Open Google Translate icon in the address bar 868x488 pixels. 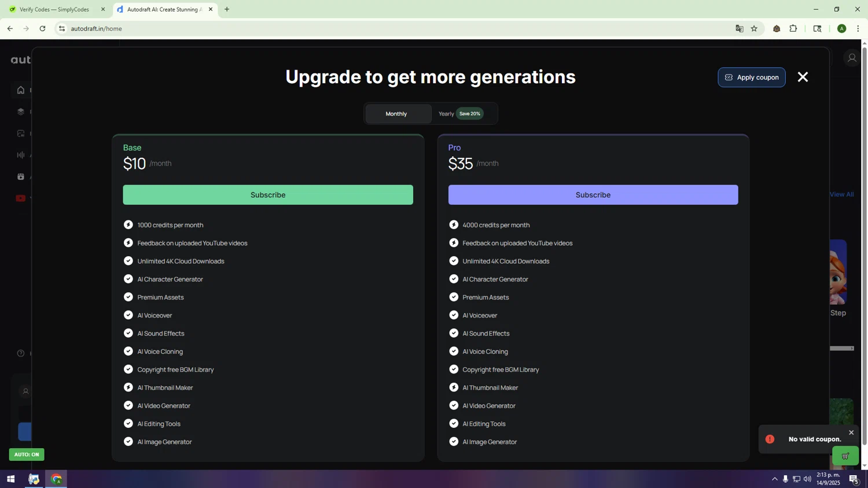739,28
